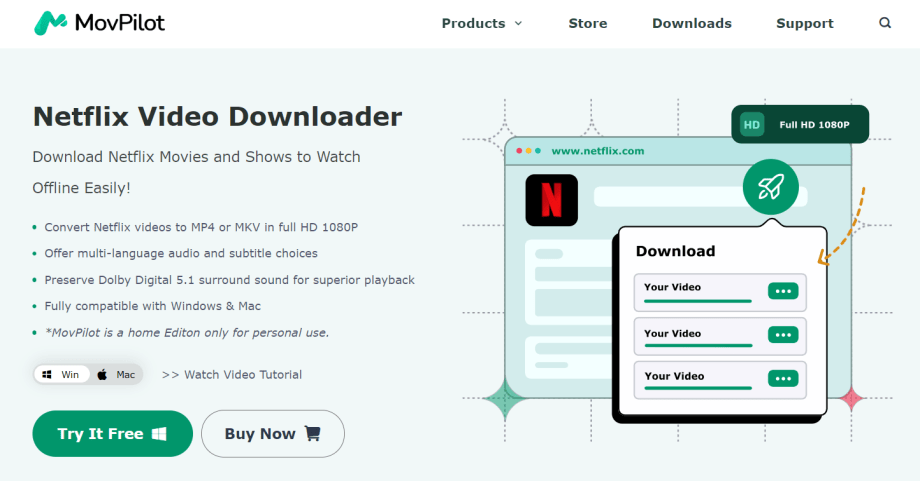The image size is (920, 481).
Task: Go to the Downloads page
Action: 692,23
